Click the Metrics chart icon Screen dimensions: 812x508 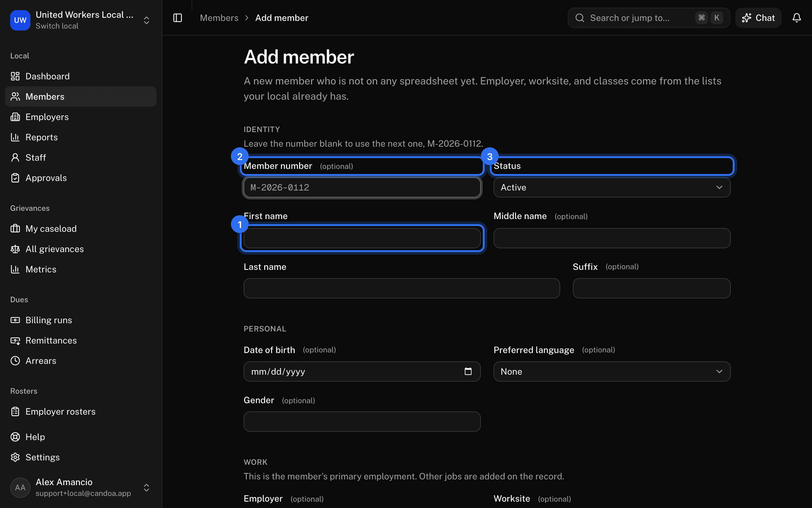[x=15, y=269]
